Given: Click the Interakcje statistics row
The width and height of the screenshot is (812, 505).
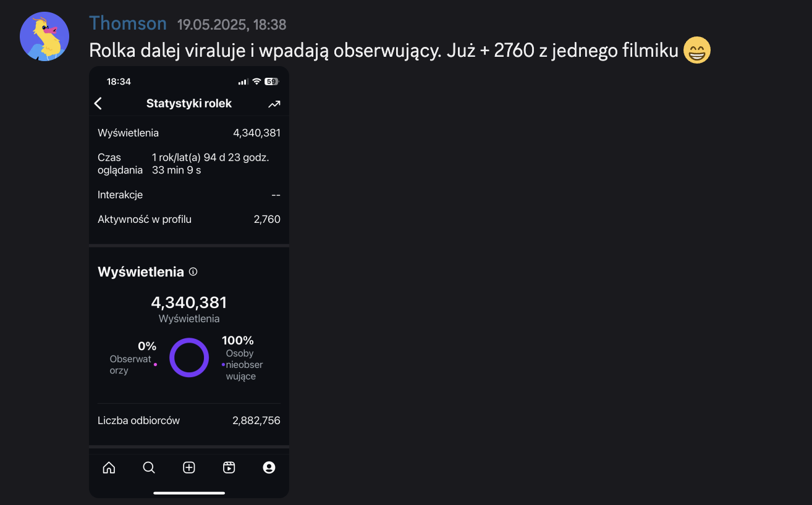Looking at the screenshot, I should coord(188,194).
